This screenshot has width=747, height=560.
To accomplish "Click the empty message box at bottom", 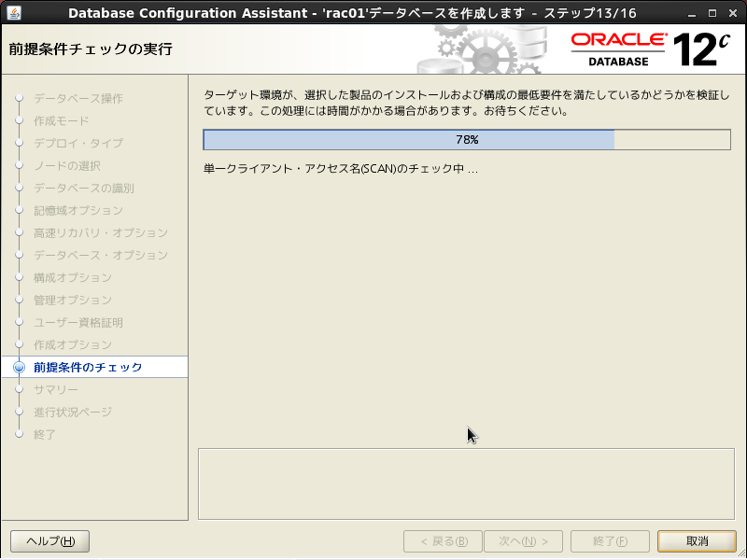I will (x=466, y=483).
